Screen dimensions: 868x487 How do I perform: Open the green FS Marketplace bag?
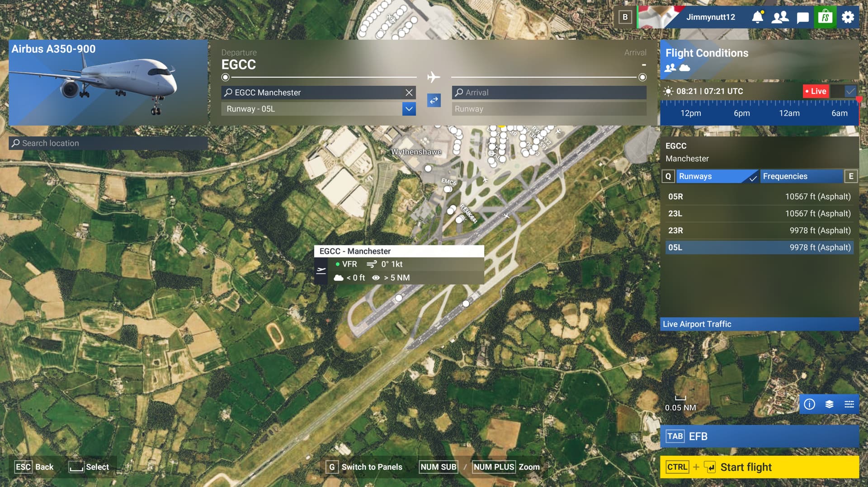click(x=825, y=17)
